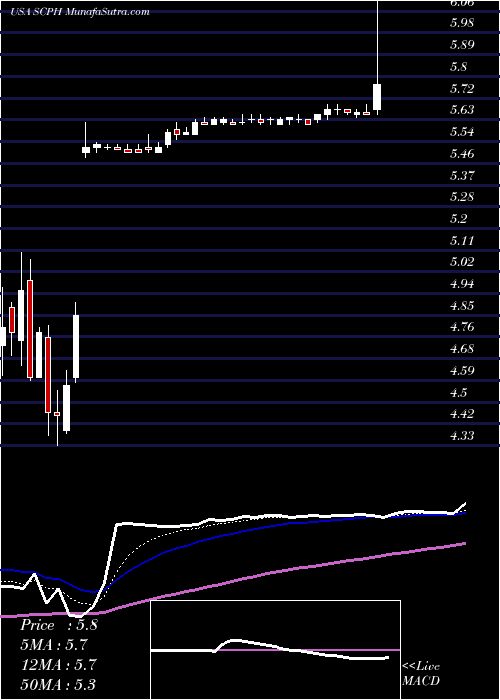The width and height of the screenshot is (500, 700).
Task: Click the 5.98 price axis label
Action: click(x=462, y=23)
